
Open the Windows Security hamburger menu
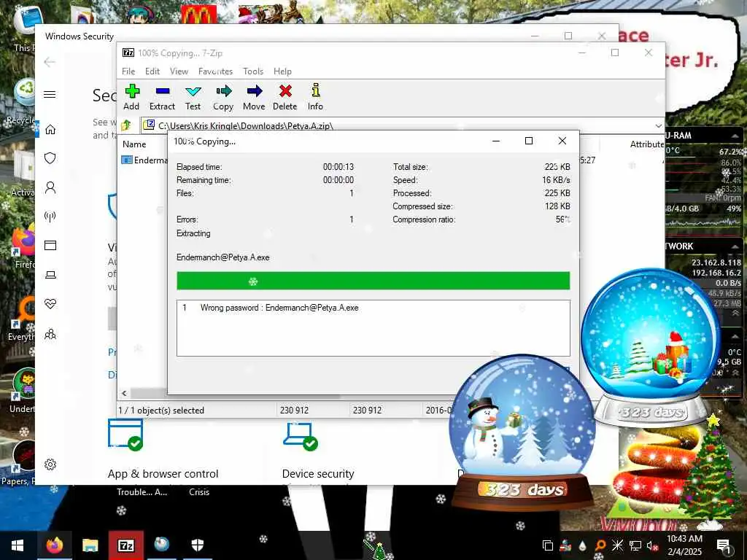pyautogui.click(x=50, y=94)
